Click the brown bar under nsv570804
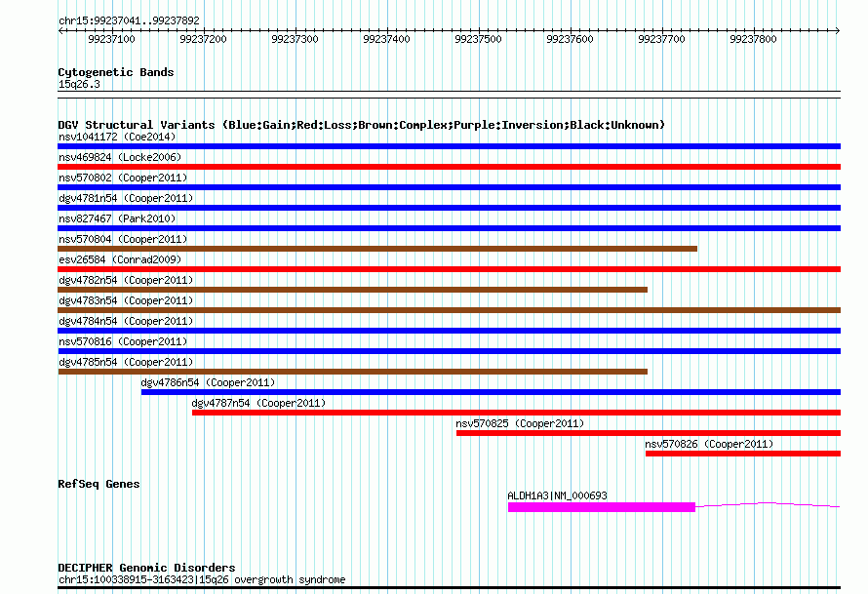Screen dimensions: 868x594 (377, 249)
